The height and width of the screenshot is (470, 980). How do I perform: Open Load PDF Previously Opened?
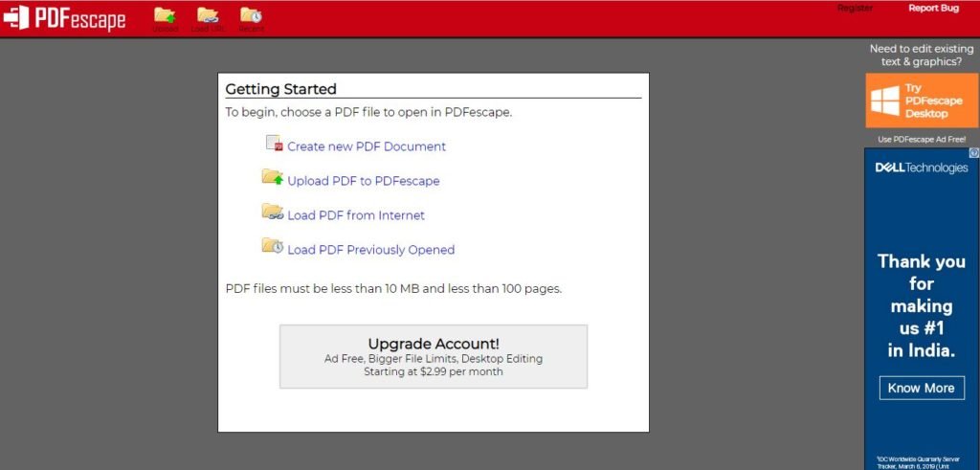370,250
